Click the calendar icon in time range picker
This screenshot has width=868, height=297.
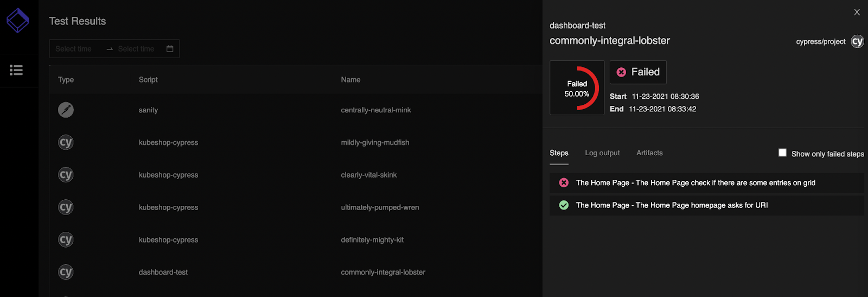click(x=170, y=49)
